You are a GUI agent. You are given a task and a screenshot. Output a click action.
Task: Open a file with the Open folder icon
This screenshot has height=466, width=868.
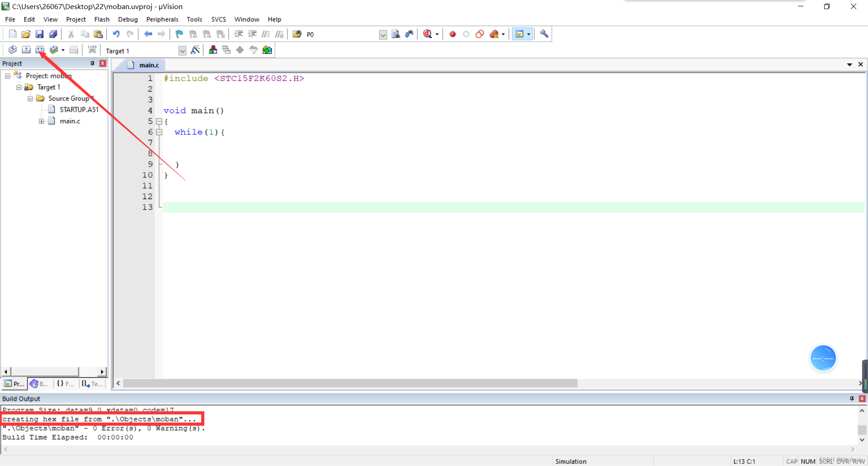(x=26, y=34)
